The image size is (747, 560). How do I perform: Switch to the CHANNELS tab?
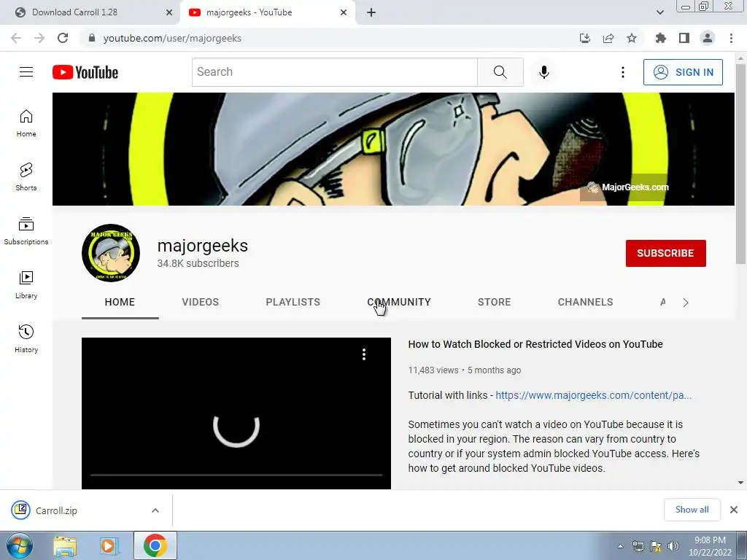(586, 303)
